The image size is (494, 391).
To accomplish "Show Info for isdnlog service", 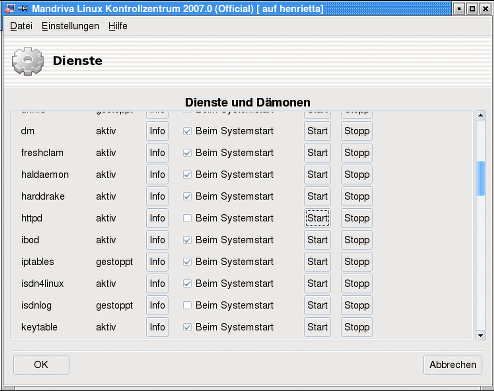I will point(157,305).
